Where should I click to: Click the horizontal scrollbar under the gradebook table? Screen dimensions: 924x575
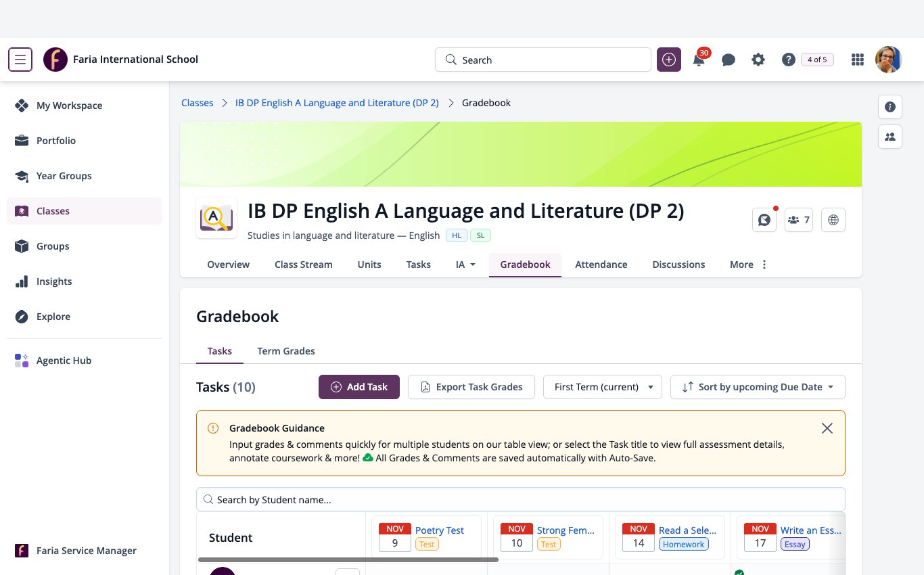click(x=348, y=559)
